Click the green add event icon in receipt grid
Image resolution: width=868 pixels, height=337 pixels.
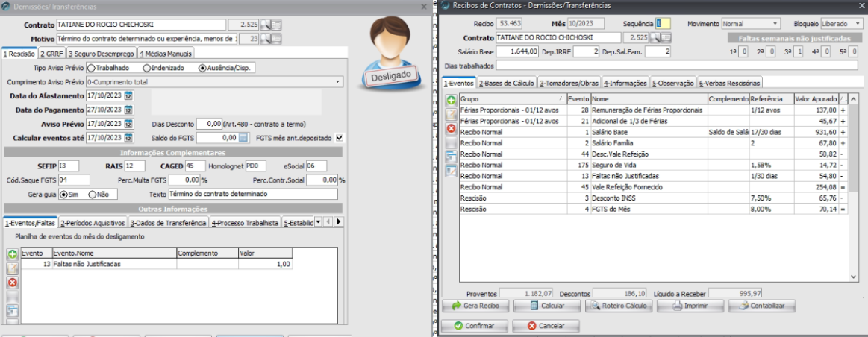click(x=451, y=100)
